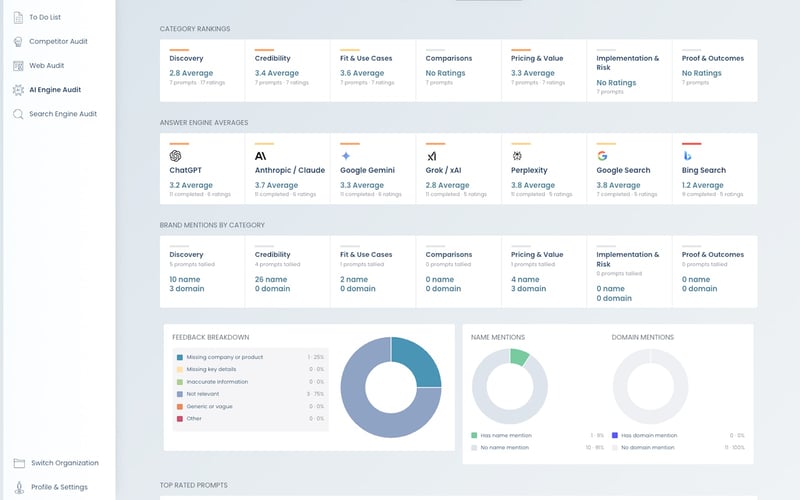This screenshot has height=500, width=800.
Task: Click the AI Engine Audit gear icon
Action: coord(18,90)
